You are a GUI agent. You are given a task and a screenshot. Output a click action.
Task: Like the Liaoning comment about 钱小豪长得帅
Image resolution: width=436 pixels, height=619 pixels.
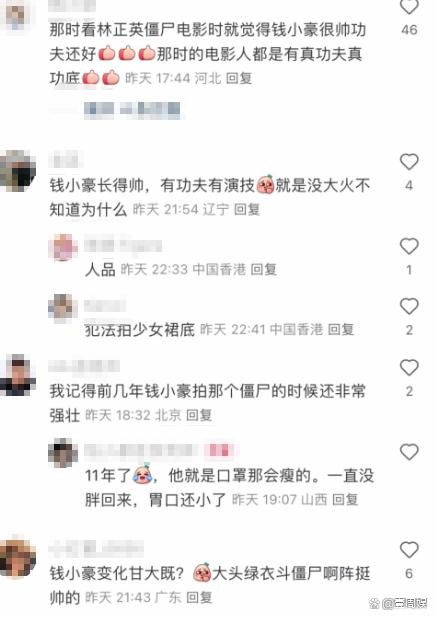point(409,161)
